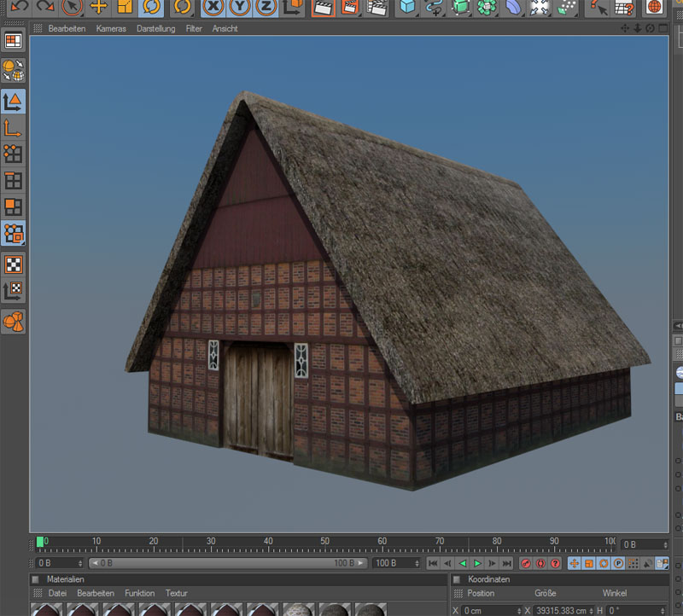
Task: Activate the Rotate tool
Action: [152, 7]
